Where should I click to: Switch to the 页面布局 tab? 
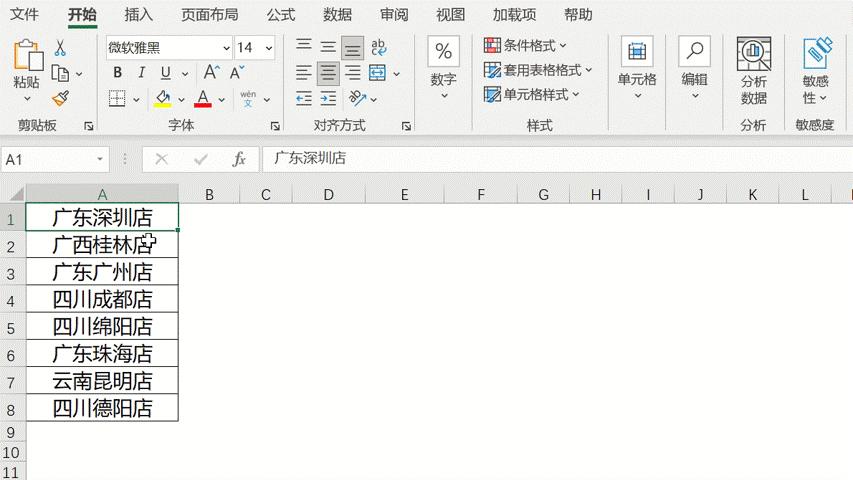tap(209, 14)
